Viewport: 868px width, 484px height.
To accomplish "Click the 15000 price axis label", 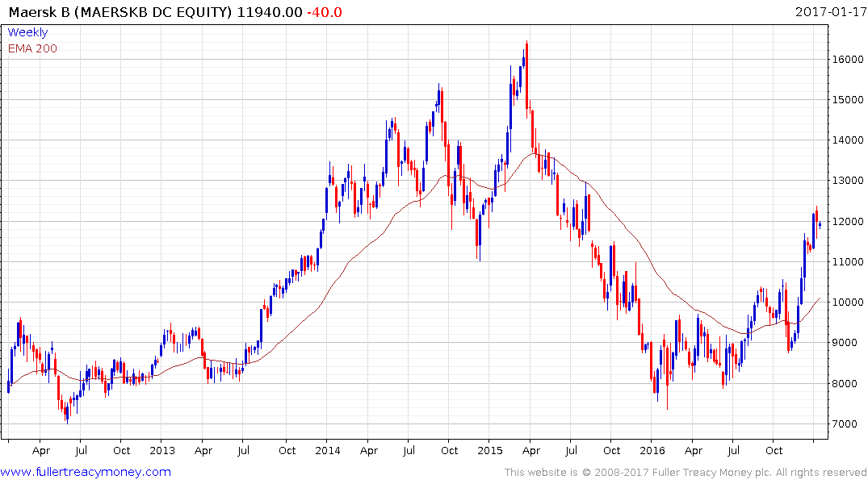I will pos(848,99).
